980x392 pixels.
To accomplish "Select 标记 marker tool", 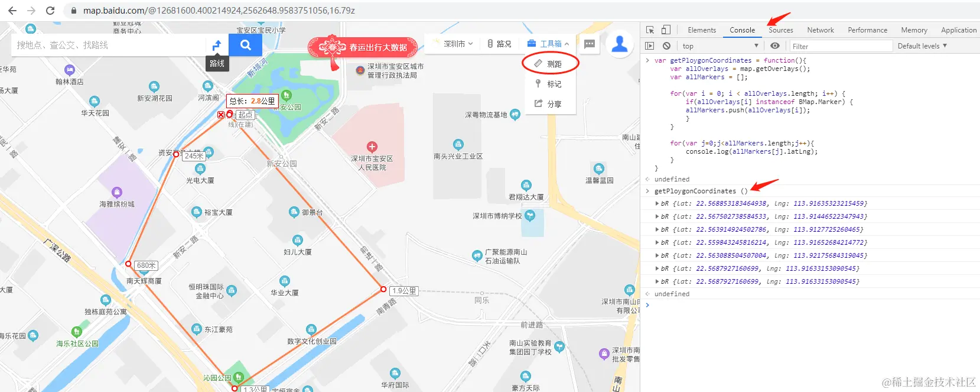I will pos(549,84).
